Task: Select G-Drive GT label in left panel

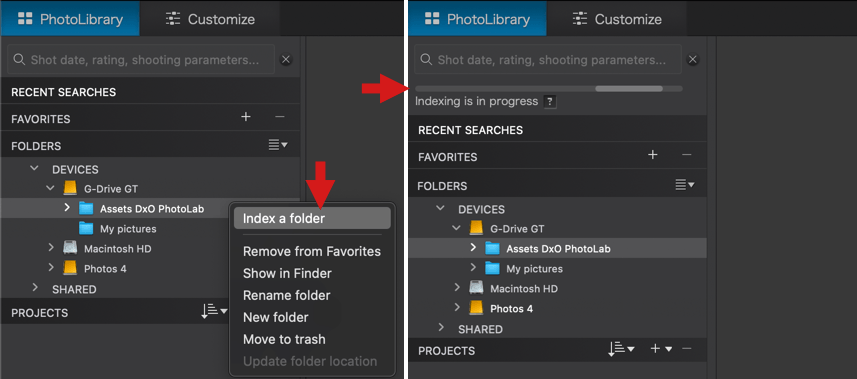Action: click(x=110, y=189)
